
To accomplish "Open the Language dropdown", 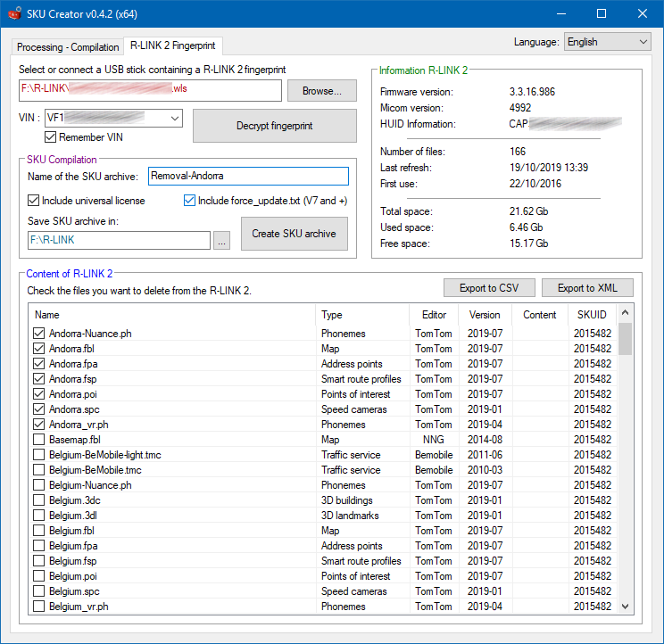I will (607, 42).
